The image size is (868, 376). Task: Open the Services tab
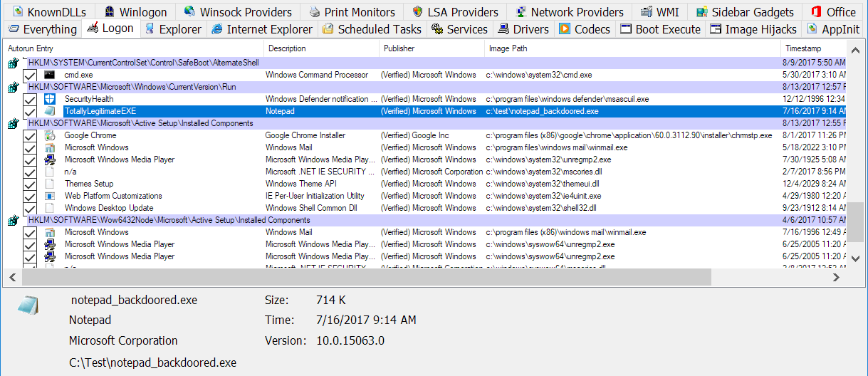coord(460,29)
